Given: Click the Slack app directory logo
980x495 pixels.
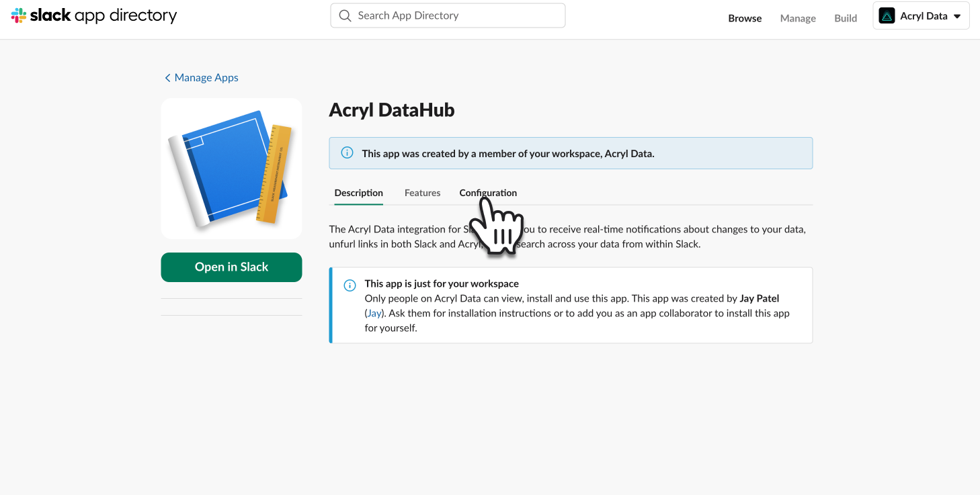Looking at the screenshot, I should [x=94, y=15].
